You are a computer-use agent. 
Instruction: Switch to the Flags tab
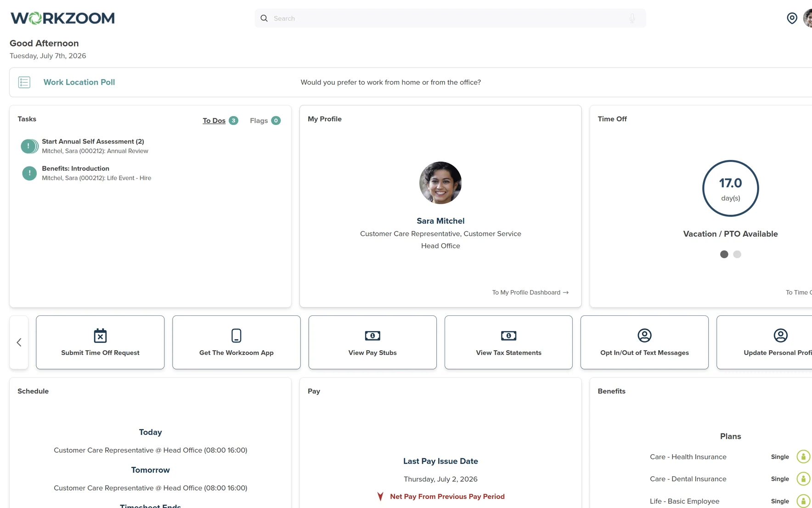[x=259, y=120]
